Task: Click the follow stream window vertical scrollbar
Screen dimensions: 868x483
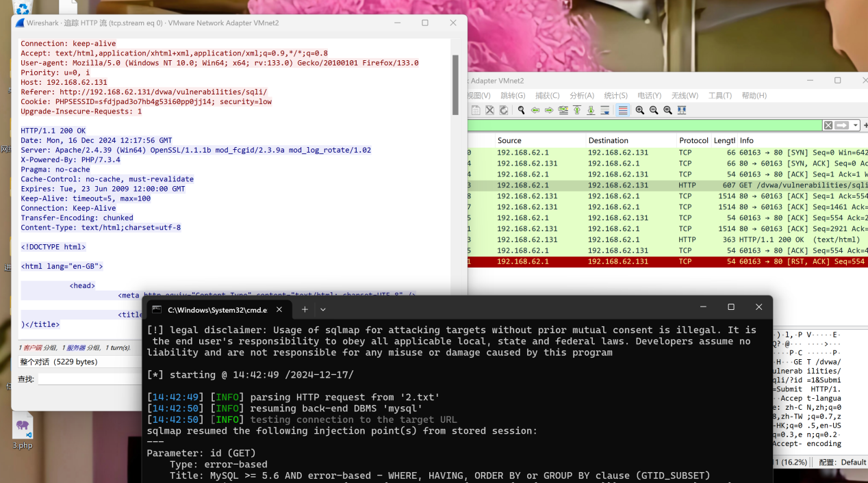Action: point(455,86)
